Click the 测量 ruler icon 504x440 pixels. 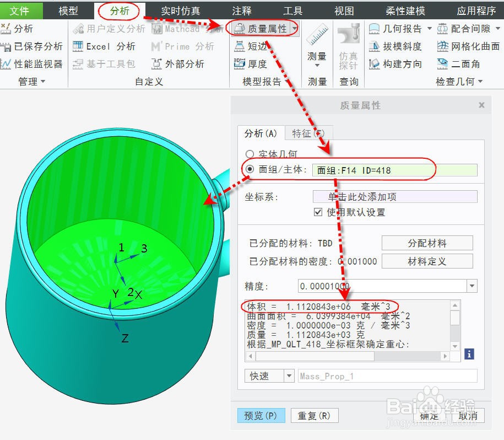pyautogui.click(x=317, y=35)
